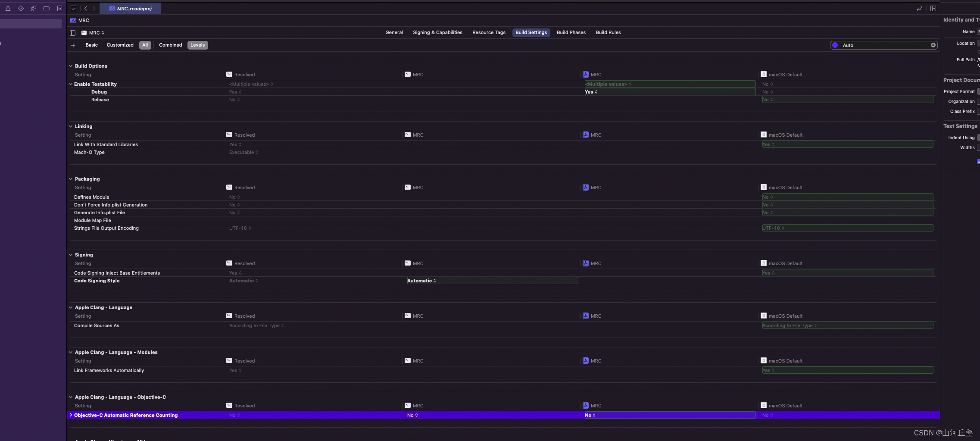Click MRC target icon under Language - Modules
This screenshot has height=441, width=980.
(x=408, y=360)
